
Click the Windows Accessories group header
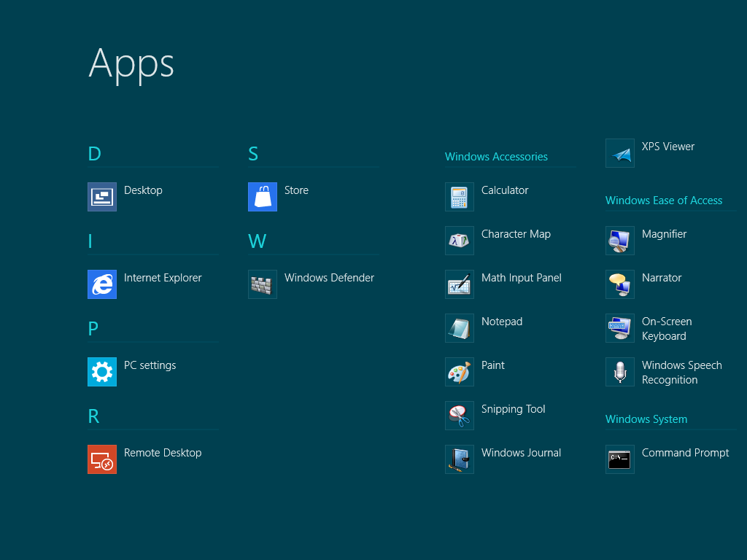tap(496, 157)
